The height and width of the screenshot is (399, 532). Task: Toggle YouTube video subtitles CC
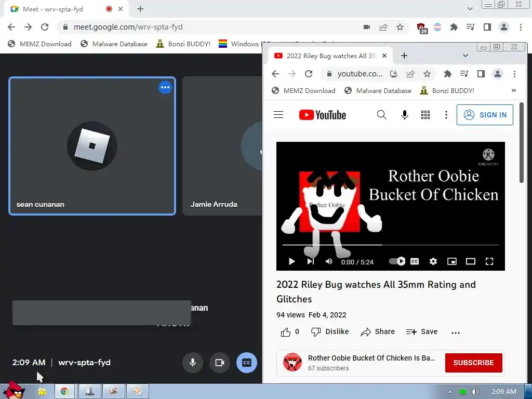point(415,261)
